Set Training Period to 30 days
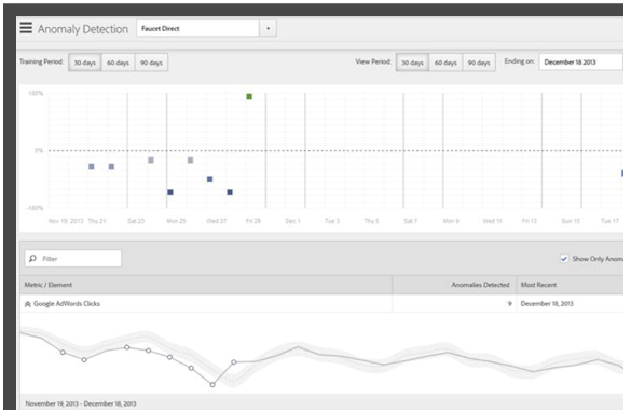Viewport: 623px width, 410px height. pos(85,62)
